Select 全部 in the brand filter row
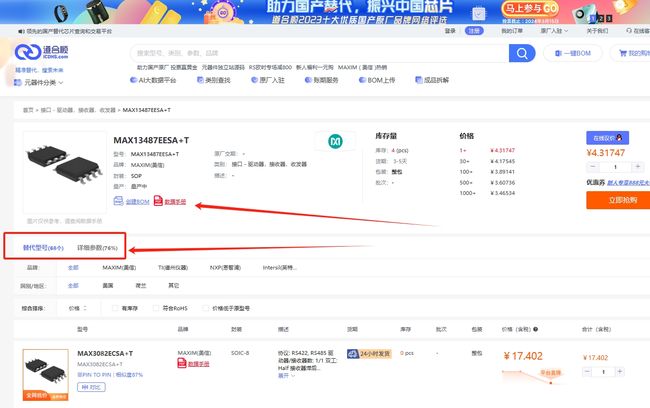 [73, 267]
